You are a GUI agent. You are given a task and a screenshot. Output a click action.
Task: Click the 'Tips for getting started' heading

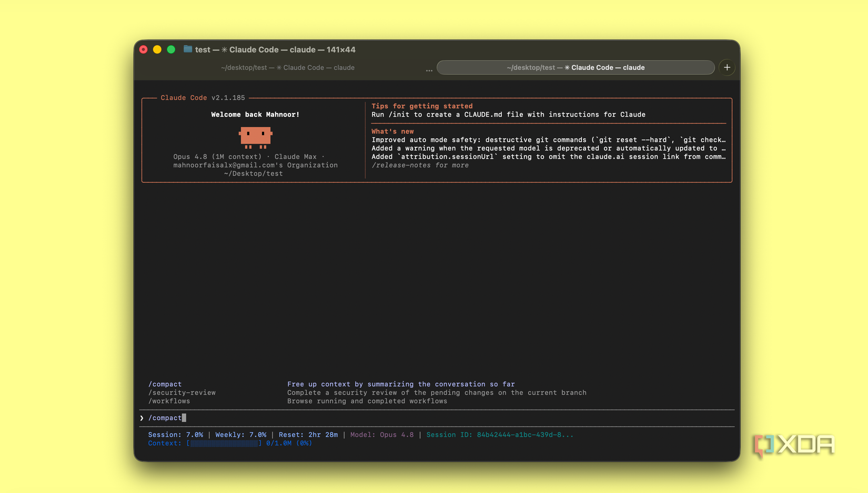coord(422,106)
